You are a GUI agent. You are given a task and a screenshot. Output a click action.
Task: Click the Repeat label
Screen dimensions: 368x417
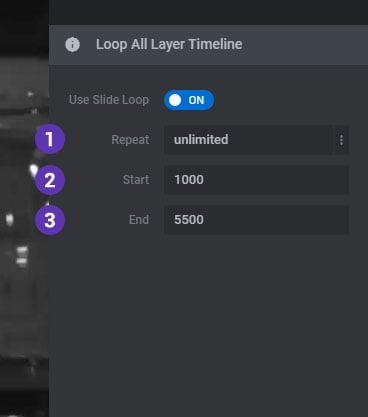[x=130, y=140]
